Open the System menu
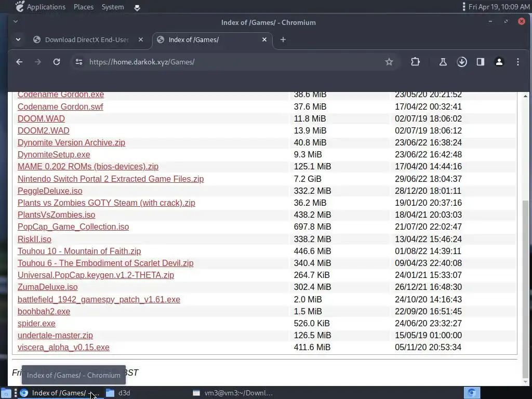532x399 pixels. pyautogui.click(x=113, y=7)
